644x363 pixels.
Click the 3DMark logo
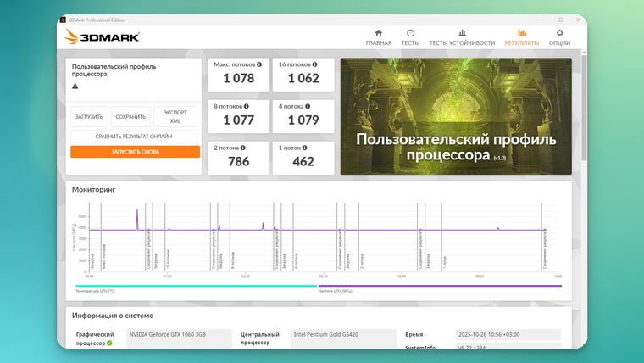(x=102, y=37)
